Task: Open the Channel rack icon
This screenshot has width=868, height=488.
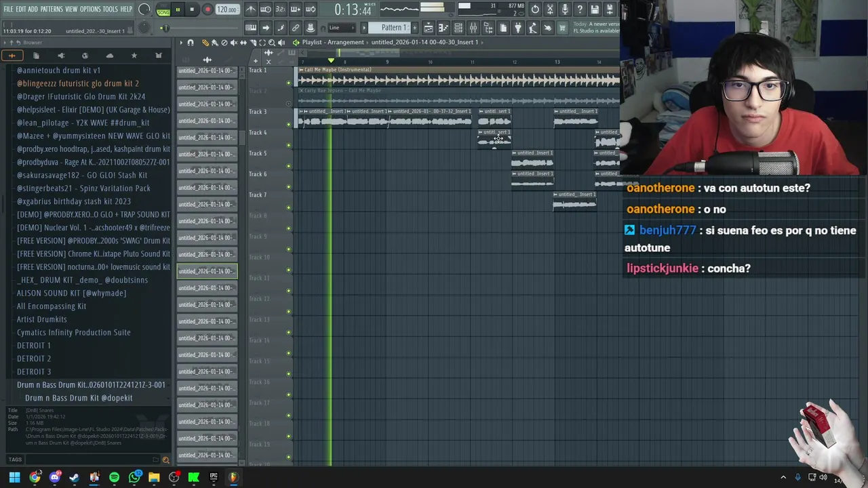Action: pyautogui.click(x=458, y=28)
